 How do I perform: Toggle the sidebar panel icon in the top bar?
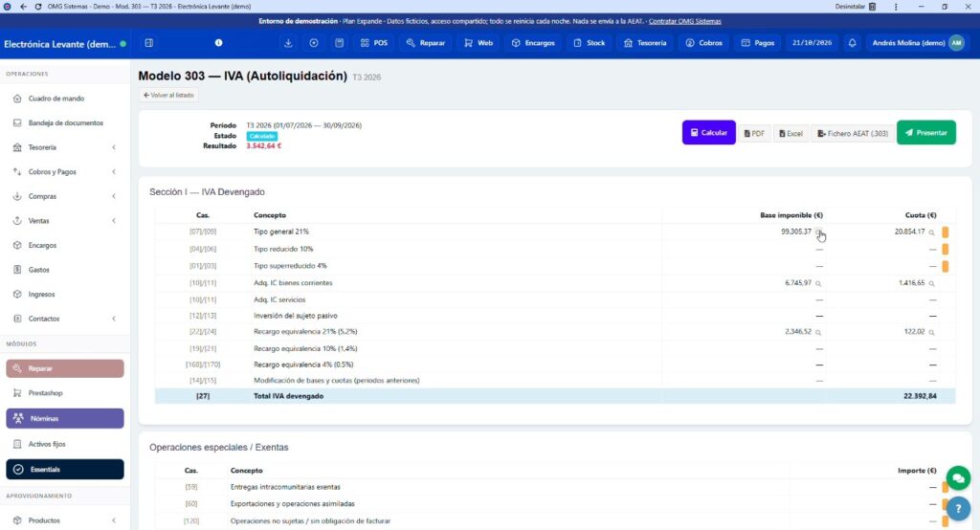[148, 43]
